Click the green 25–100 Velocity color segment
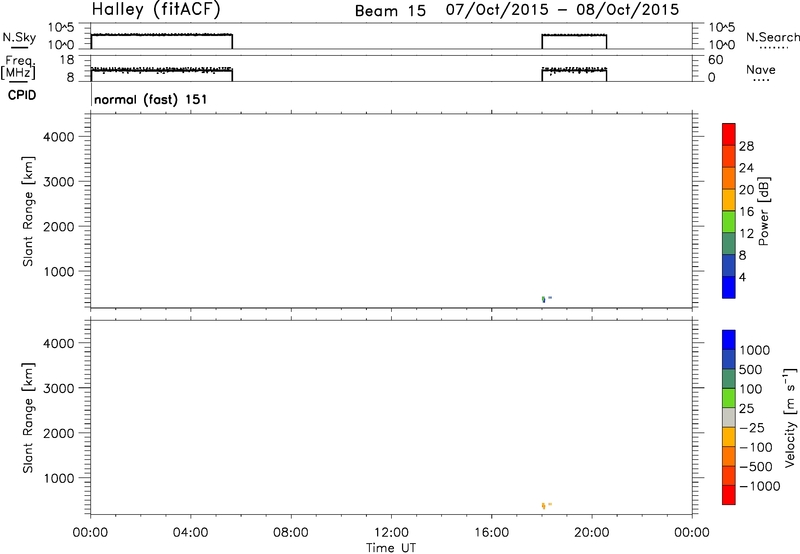 729,398
